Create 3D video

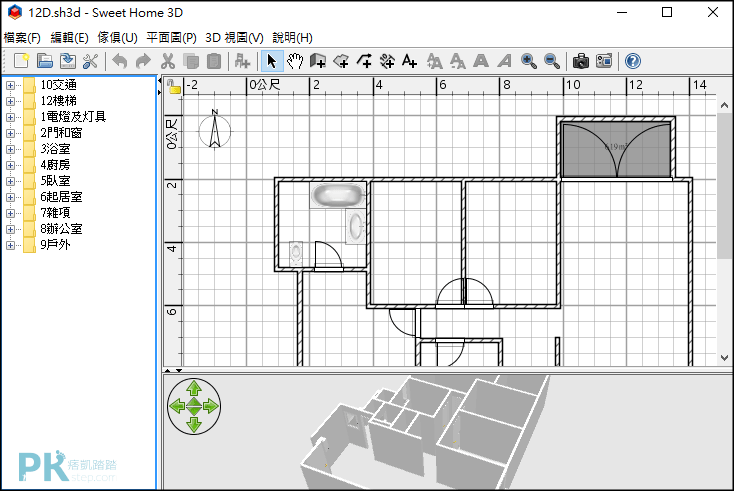[604, 61]
